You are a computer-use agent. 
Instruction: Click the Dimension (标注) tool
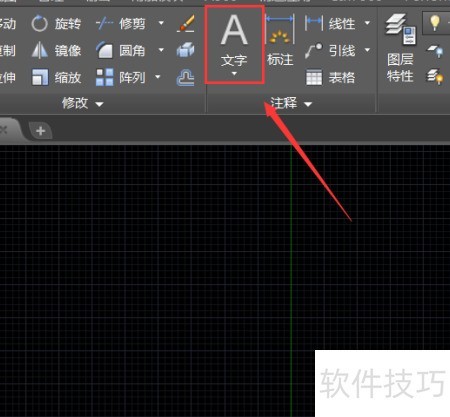pos(280,41)
